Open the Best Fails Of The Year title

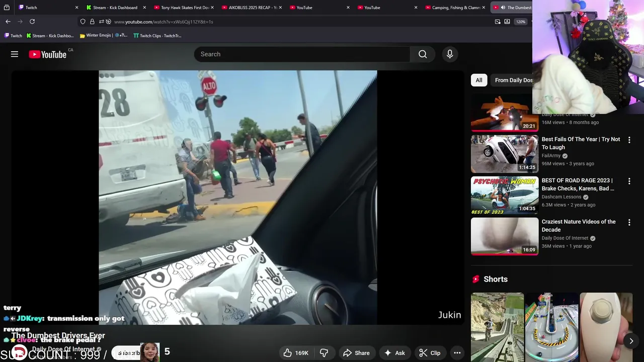coord(581,143)
